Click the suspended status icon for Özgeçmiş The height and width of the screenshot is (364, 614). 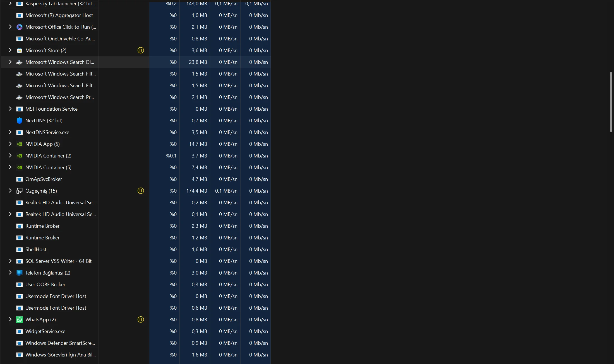[141, 191]
